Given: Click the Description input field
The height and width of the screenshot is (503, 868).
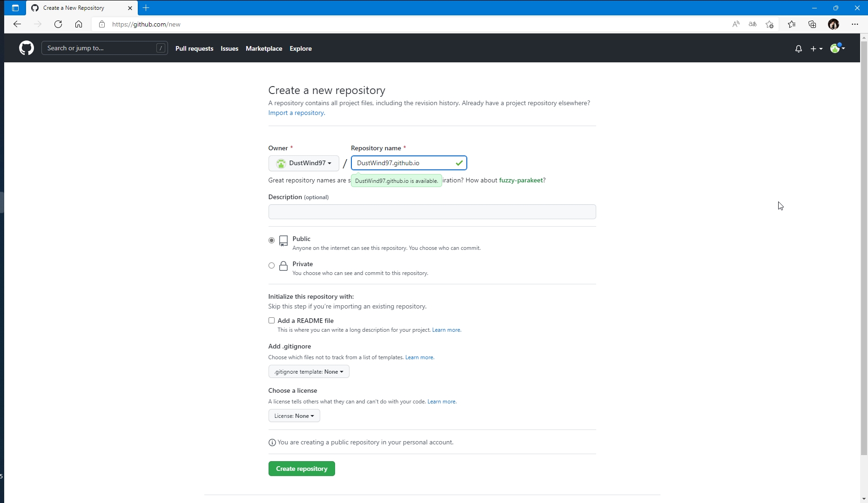Looking at the screenshot, I should tap(432, 212).
